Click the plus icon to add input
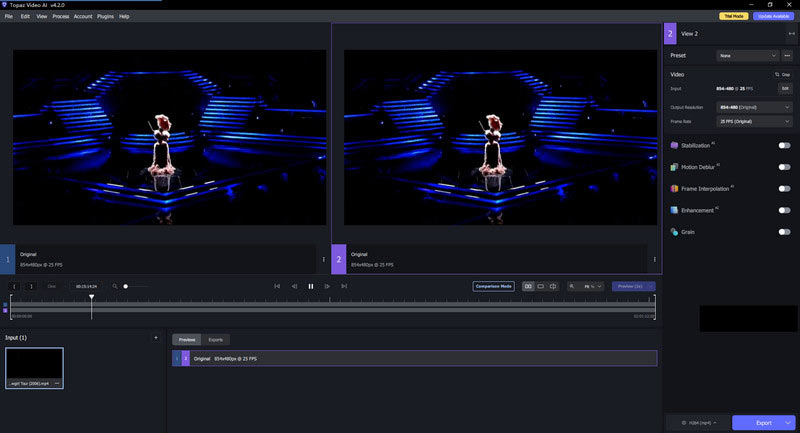Image resolution: width=800 pixels, height=433 pixels. (155, 338)
